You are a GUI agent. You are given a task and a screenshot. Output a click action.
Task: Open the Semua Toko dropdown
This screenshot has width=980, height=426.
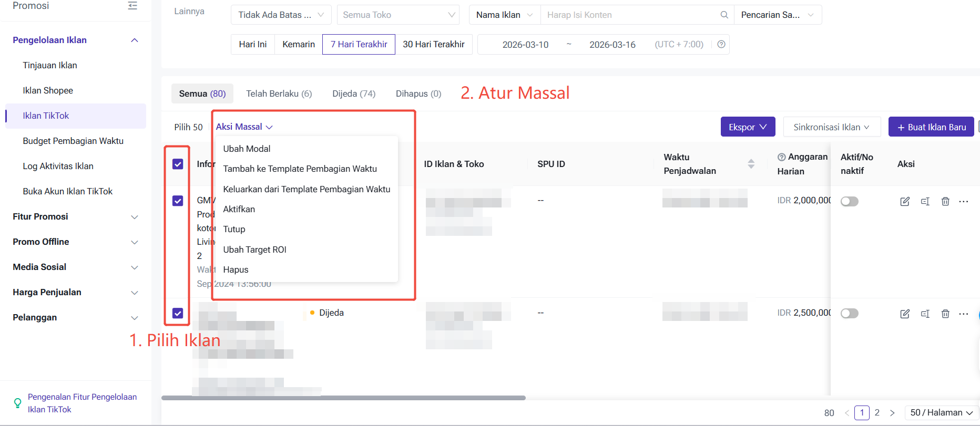tap(398, 15)
